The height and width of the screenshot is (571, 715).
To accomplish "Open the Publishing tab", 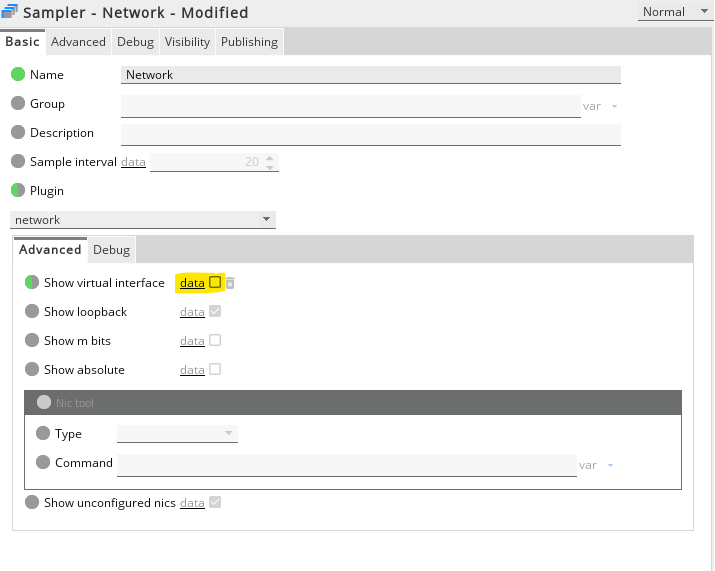I will (249, 42).
